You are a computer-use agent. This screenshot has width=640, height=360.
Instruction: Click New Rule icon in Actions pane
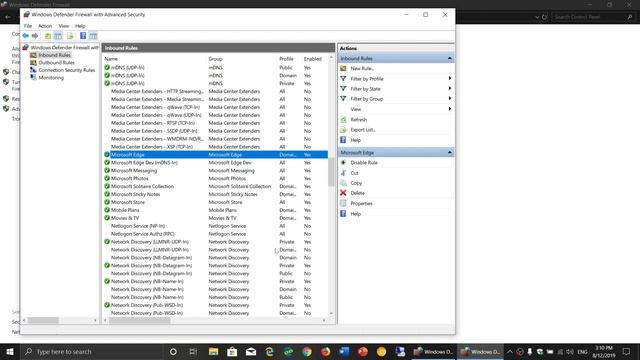pos(343,68)
